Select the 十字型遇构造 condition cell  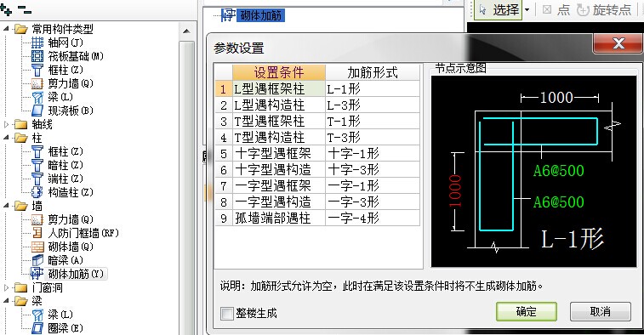point(279,169)
